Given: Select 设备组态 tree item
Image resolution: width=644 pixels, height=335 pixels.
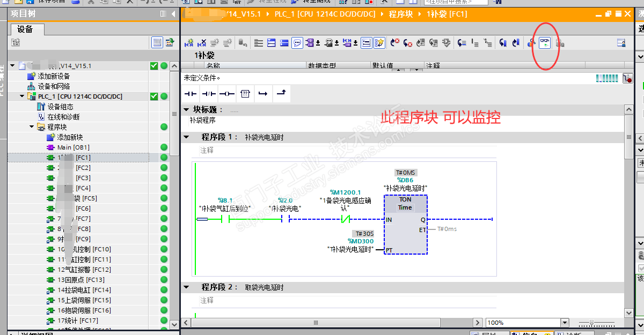Looking at the screenshot, I should point(60,107).
